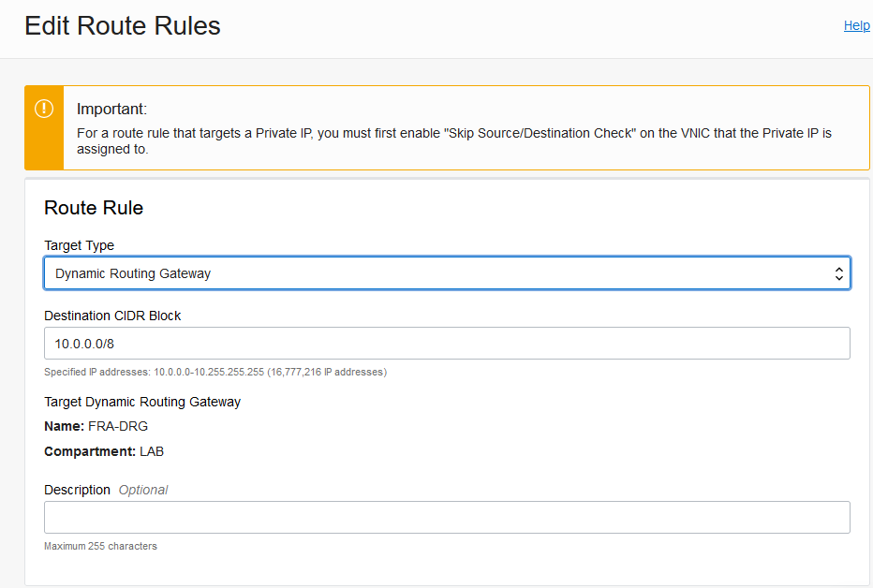The height and width of the screenshot is (588, 873).
Task: Focus the Description text field
Action: (x=447, y=517)
